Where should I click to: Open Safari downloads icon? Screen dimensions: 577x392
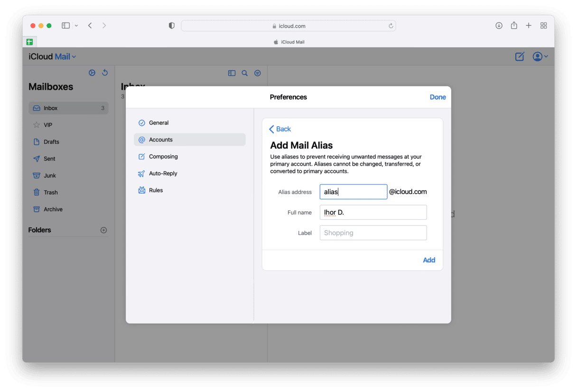499,26
